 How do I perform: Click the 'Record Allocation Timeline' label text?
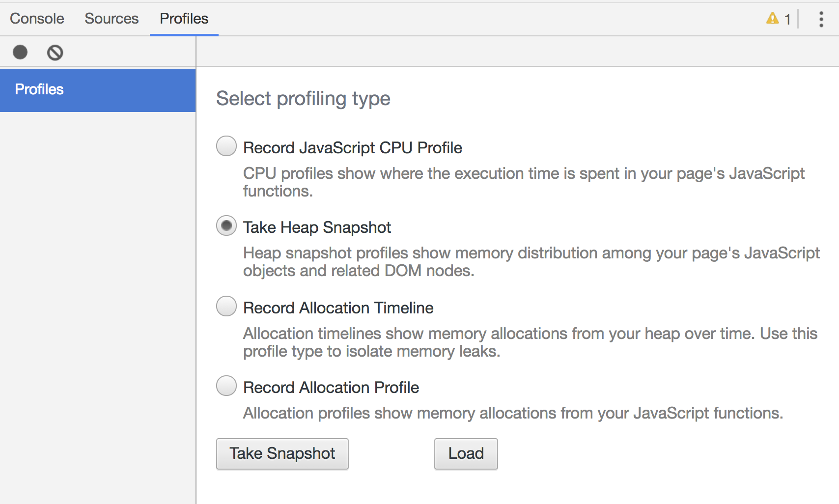338,308
